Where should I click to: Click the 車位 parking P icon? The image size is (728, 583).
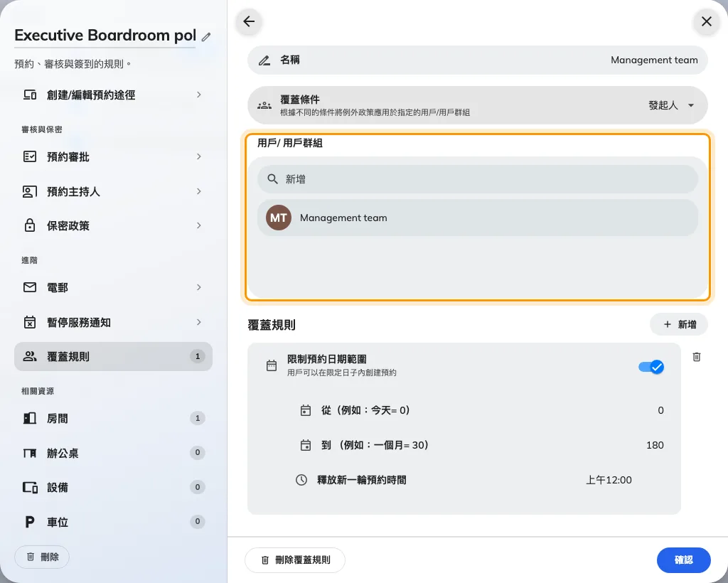pos(30,522)
